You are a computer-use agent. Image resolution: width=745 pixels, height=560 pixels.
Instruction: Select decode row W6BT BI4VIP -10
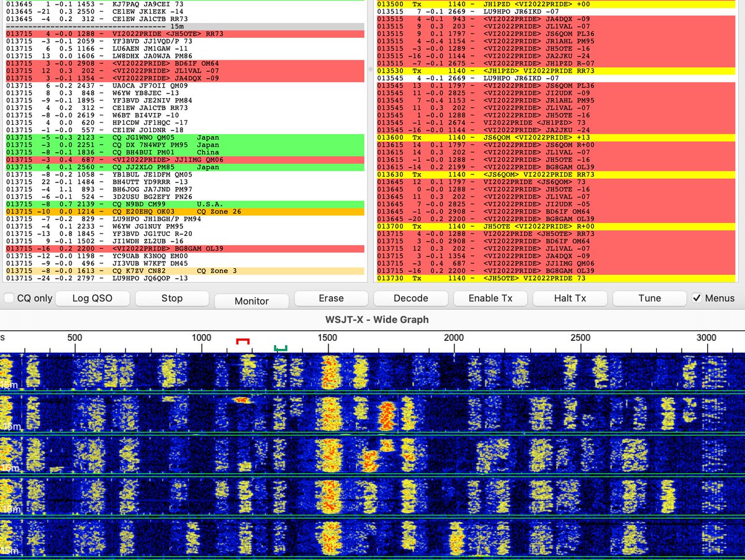coord(184,115)
